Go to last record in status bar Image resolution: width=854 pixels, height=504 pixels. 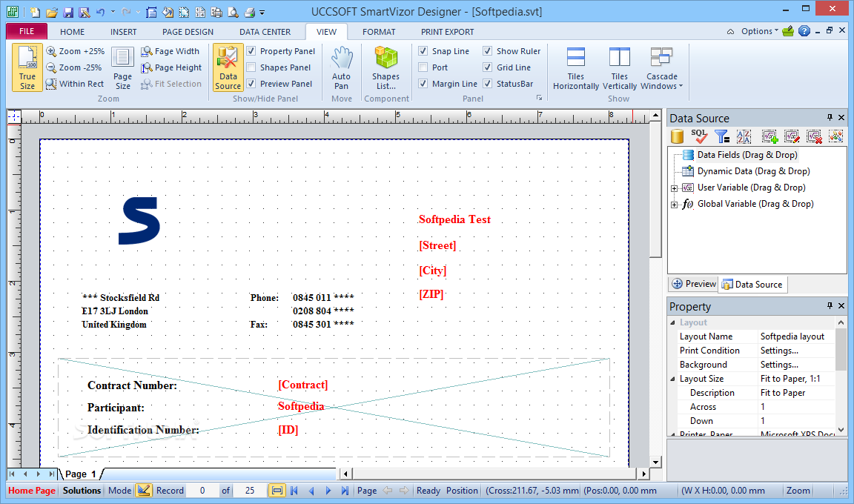pyautogui.click(x=345, y=491)
